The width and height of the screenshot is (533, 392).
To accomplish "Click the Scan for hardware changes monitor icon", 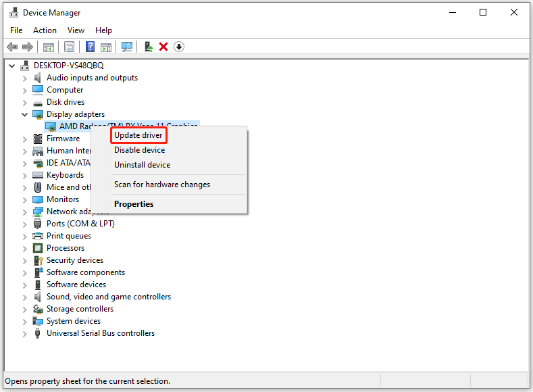I will [x=126, y=47].
